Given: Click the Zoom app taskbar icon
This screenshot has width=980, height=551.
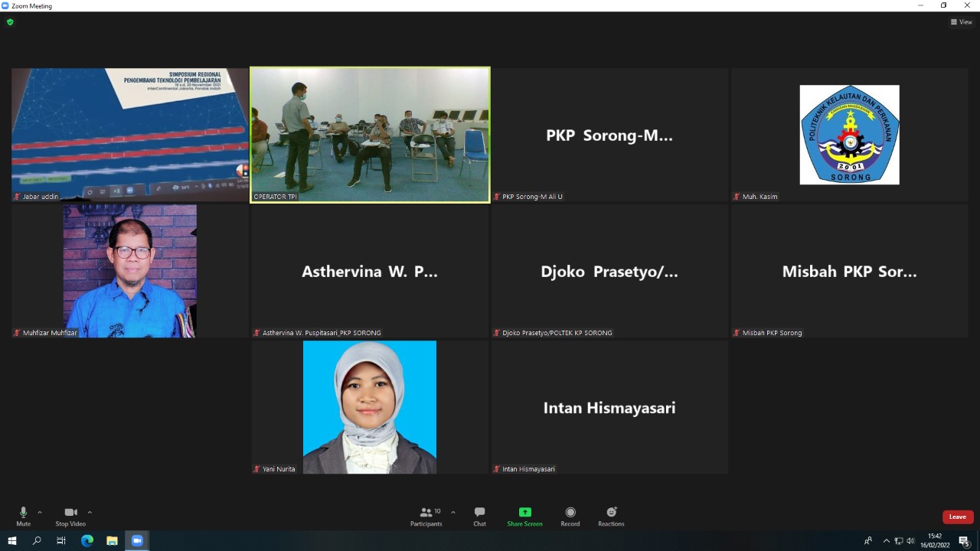Looking at the screenshot, I should coord(137,541).
